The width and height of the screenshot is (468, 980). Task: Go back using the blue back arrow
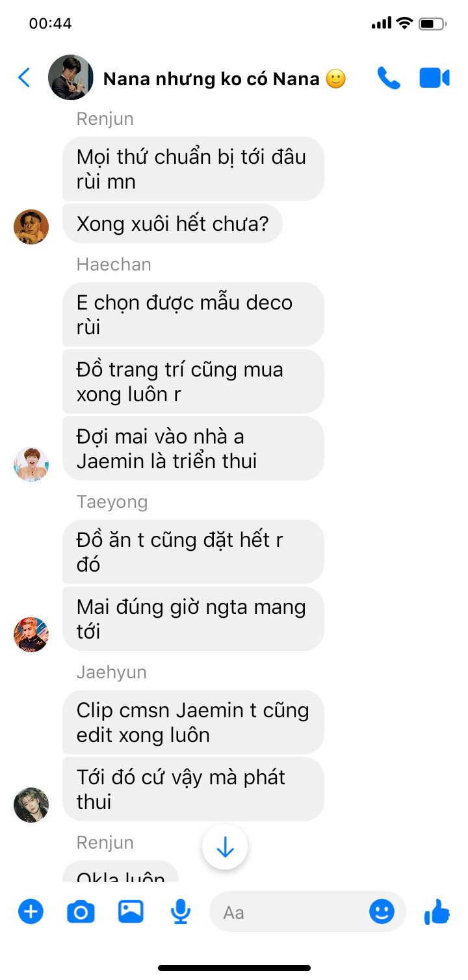(x=24, y=78)
